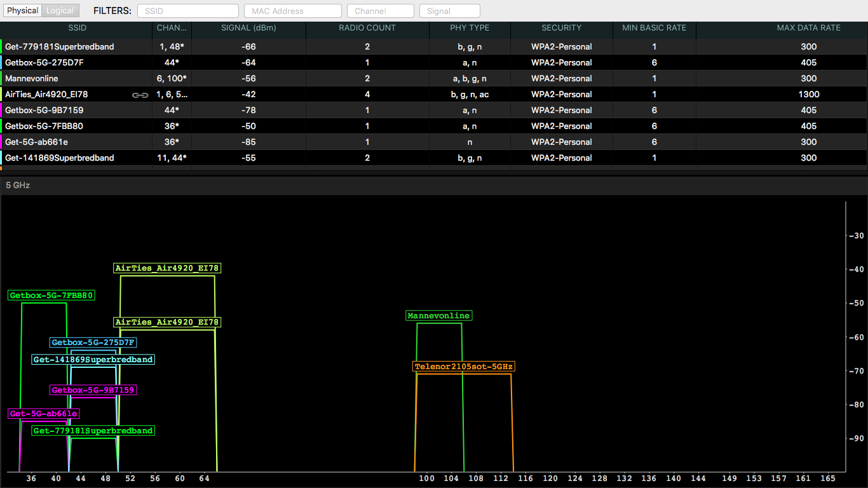Click channel 165 on the axis
Viewport: 868px width, 488px height.
[x=828, y=478]
